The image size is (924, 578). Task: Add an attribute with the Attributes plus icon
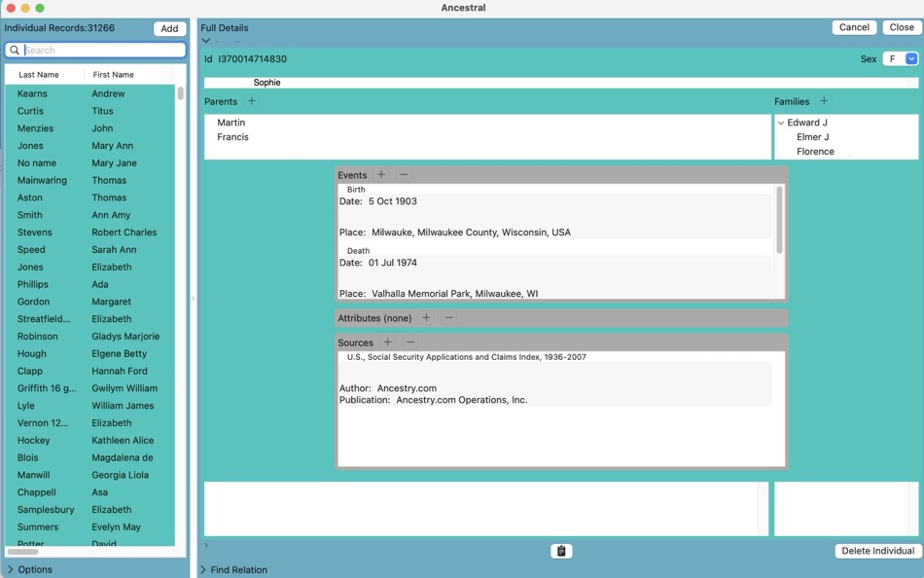pos(426,317)
